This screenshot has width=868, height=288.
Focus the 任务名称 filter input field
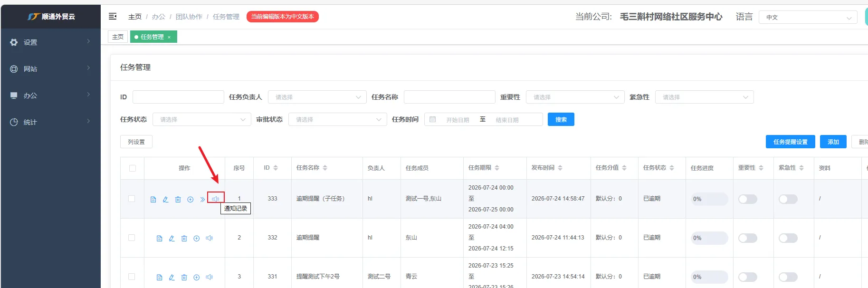tap(449, 97)
